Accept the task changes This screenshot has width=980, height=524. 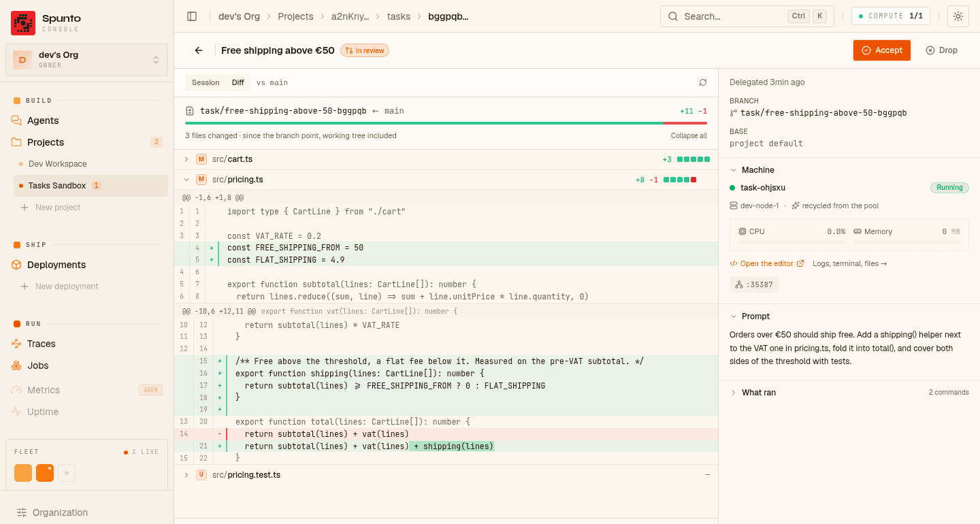882,50
